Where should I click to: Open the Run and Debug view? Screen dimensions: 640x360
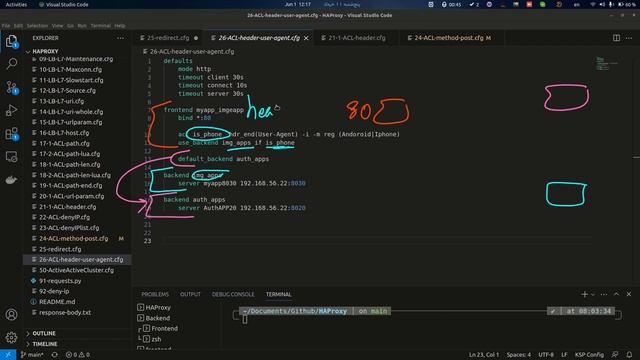(x=11, y=110)
